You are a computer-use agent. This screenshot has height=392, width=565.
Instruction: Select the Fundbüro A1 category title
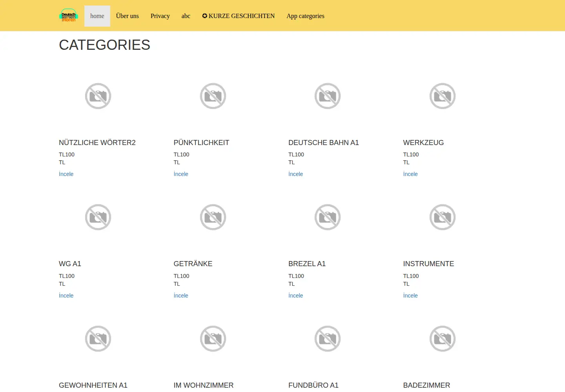313,385
